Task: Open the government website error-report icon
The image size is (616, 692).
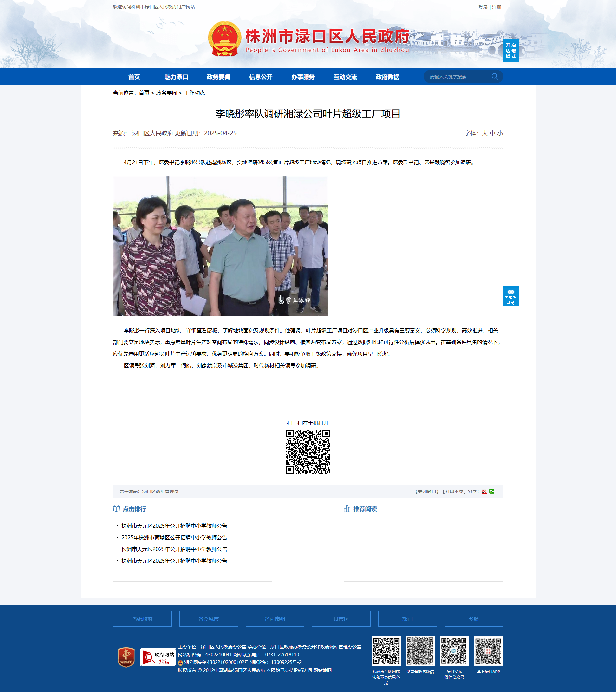Action: (158, 658)
